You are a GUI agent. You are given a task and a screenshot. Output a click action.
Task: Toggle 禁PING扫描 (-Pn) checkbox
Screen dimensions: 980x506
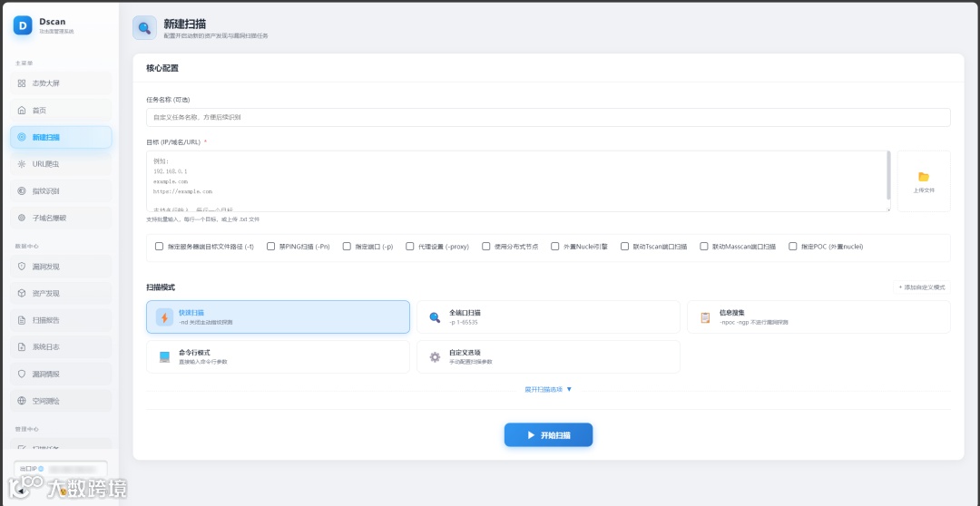coord(270,247)
